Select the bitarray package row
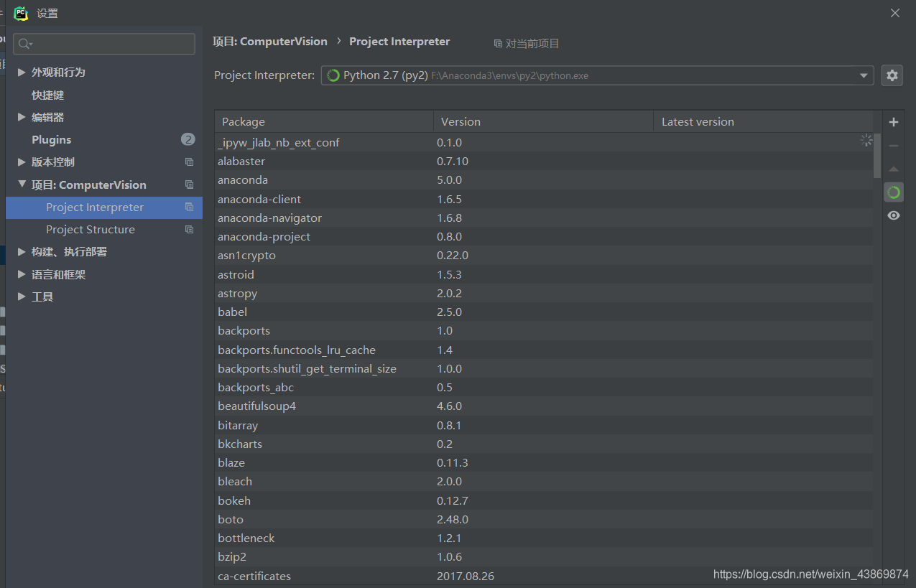 click(x=544, y=425)
